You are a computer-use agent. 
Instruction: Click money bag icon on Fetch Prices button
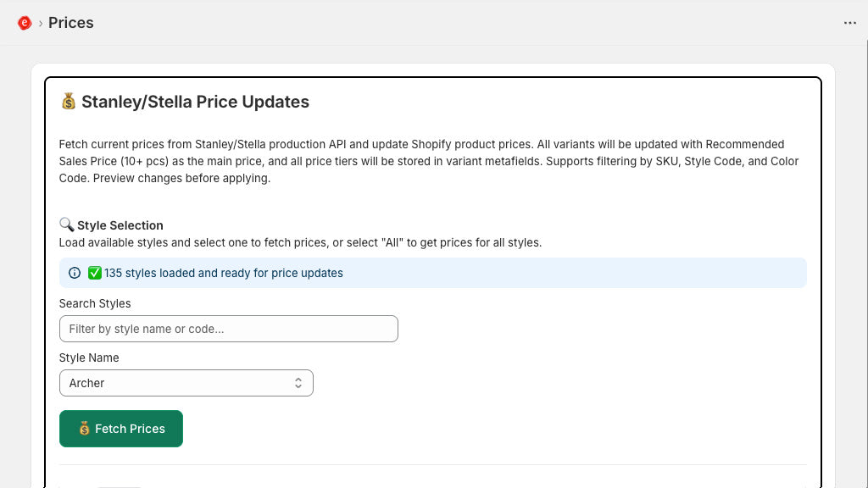tap(84, 429)
